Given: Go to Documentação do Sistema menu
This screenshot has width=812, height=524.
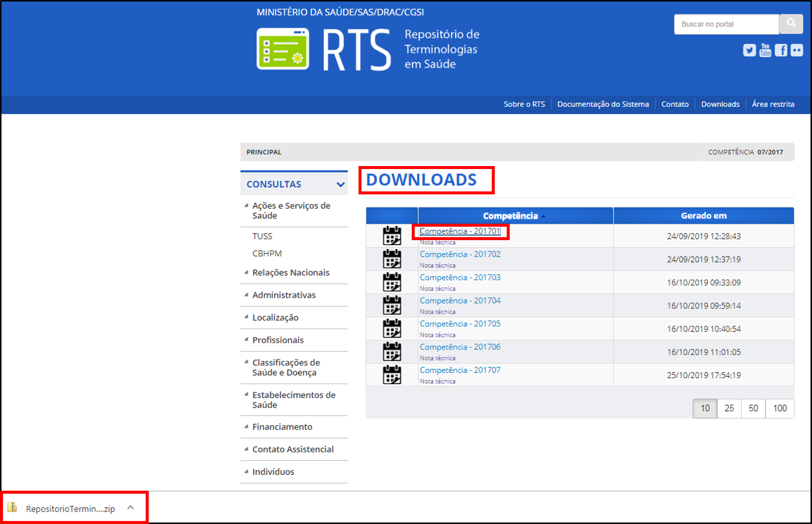Looking at the screenshot, I should [x=603, y=104].
